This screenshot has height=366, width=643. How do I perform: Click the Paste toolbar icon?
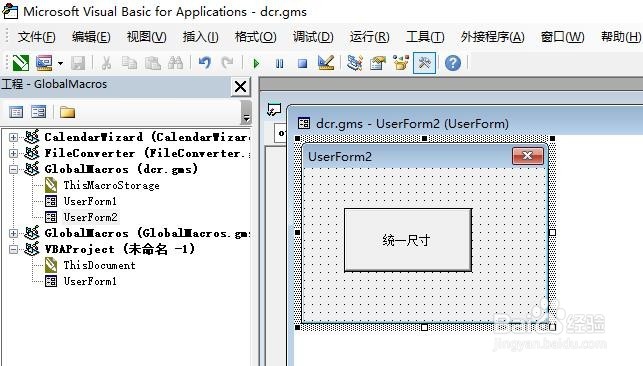[x=153, y=63]
